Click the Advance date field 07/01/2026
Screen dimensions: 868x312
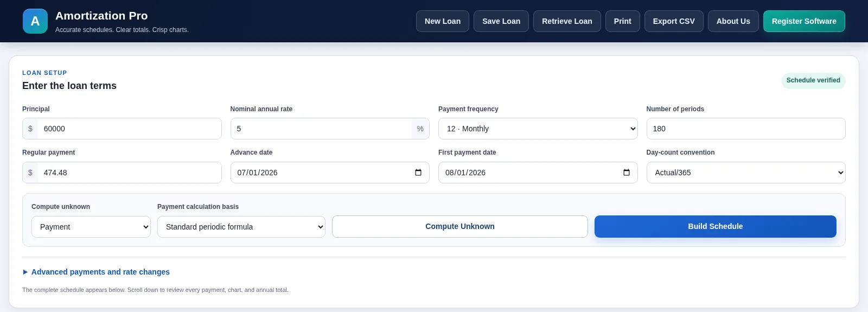point(330,173)
